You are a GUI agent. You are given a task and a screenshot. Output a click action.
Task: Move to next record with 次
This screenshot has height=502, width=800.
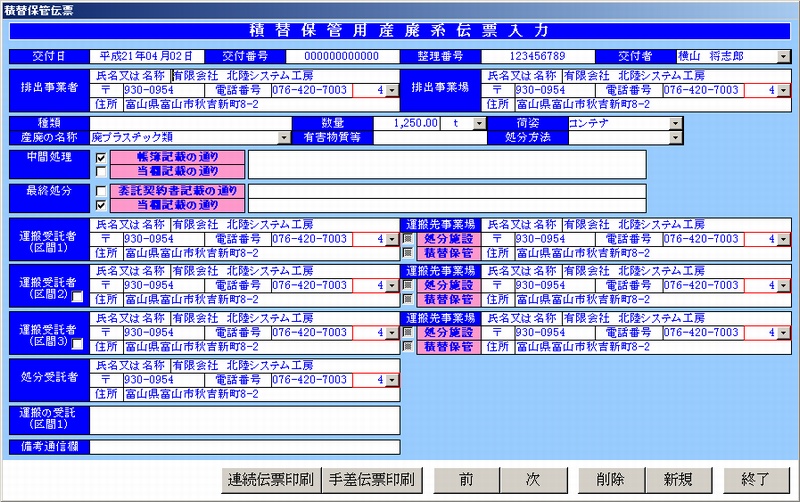pos(533,479)
